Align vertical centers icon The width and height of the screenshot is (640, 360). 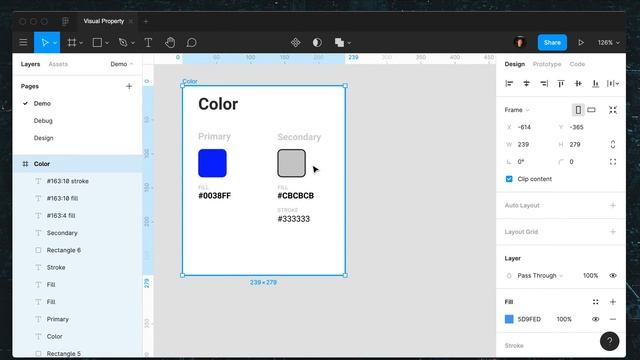[x=578, y=84]
